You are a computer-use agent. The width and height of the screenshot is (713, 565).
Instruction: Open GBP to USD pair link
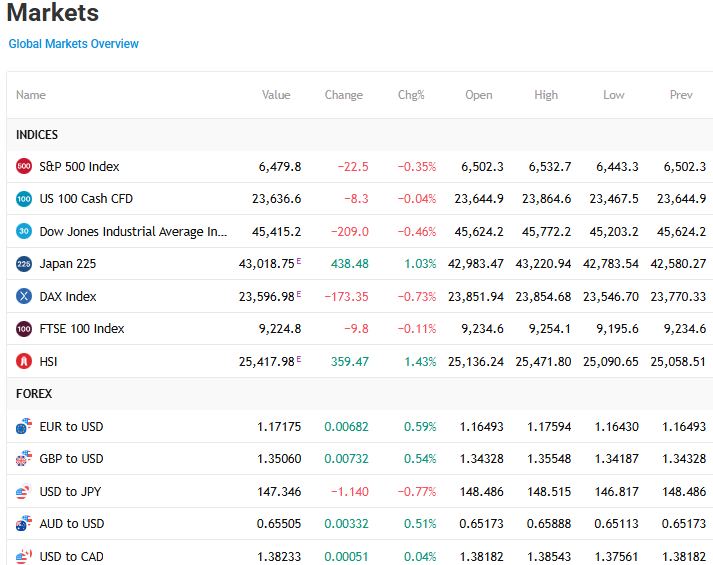tap(71, 459)
